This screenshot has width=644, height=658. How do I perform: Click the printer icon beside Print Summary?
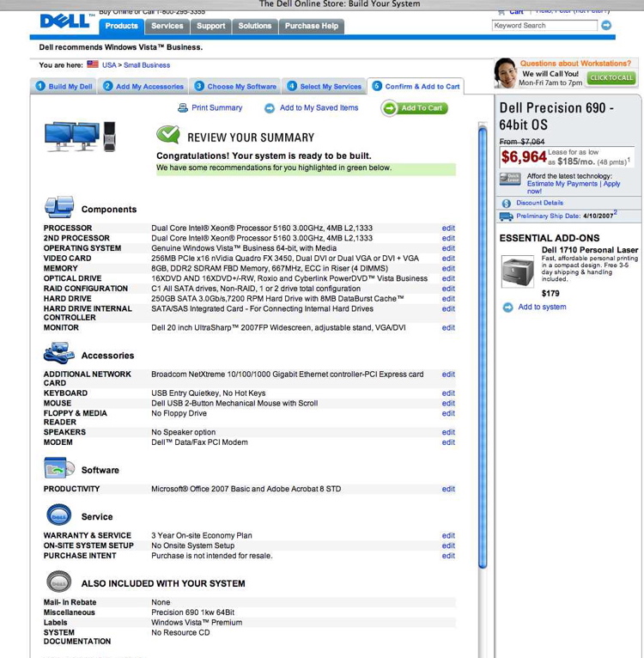(x=183, y=108)
